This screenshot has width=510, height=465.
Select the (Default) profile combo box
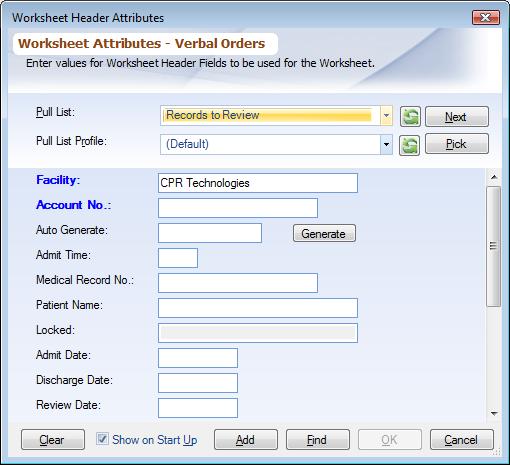point(276,145)
